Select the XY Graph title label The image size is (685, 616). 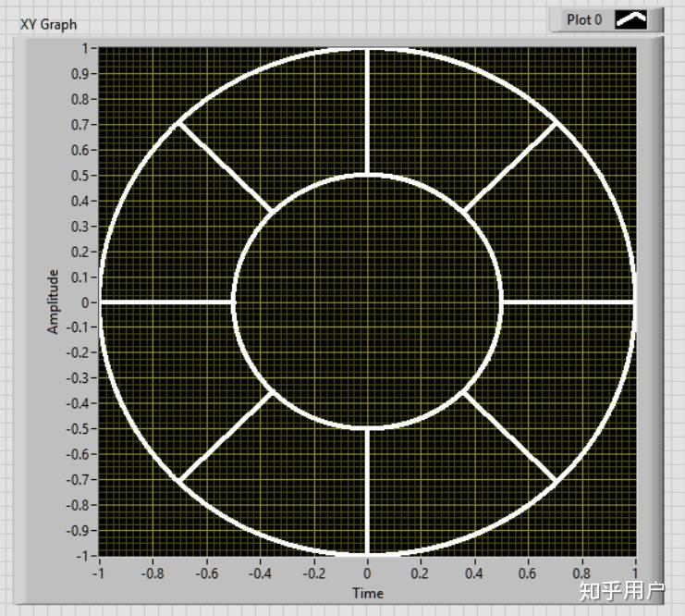(48, 24)
